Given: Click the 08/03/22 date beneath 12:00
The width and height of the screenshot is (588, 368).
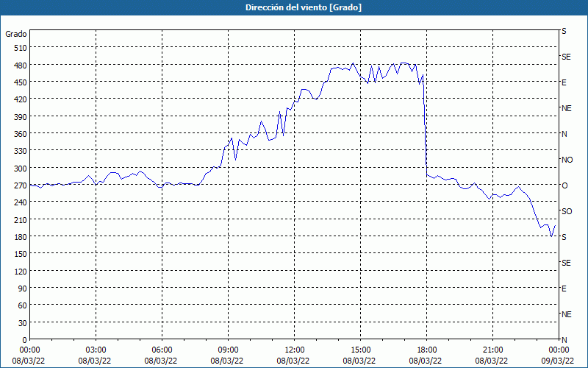Looking at the screenshot, I should [293, 361].
